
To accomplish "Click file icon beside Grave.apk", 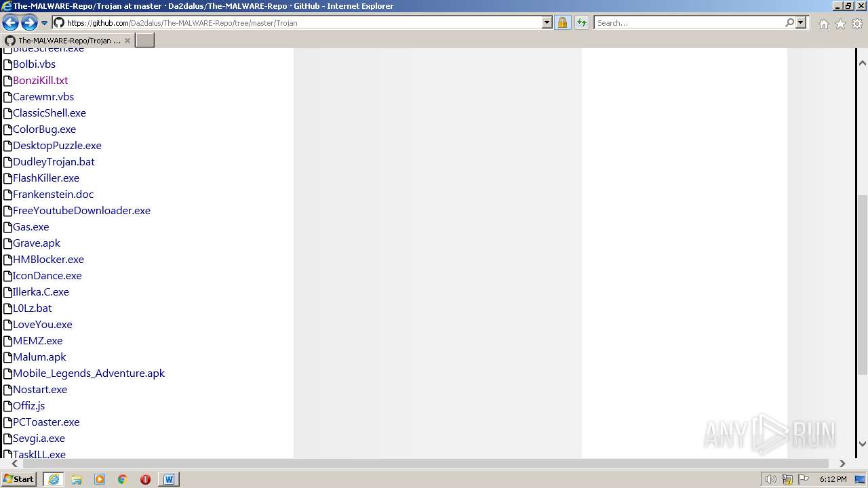I will [x=8, y=243].
